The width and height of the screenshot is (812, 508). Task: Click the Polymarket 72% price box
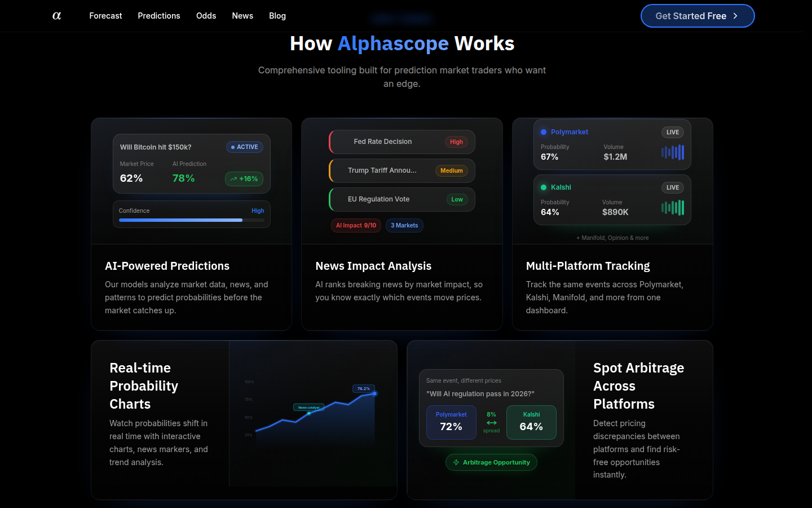pos(451,422)
